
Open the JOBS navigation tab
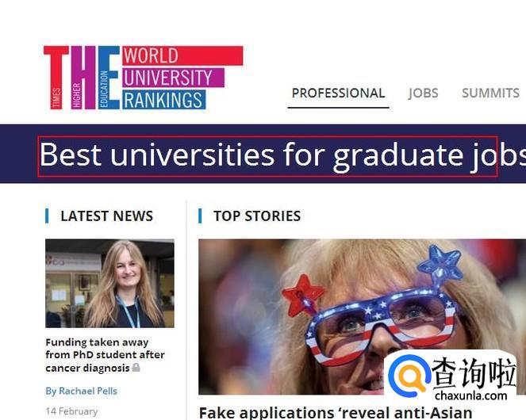(423, 94)
